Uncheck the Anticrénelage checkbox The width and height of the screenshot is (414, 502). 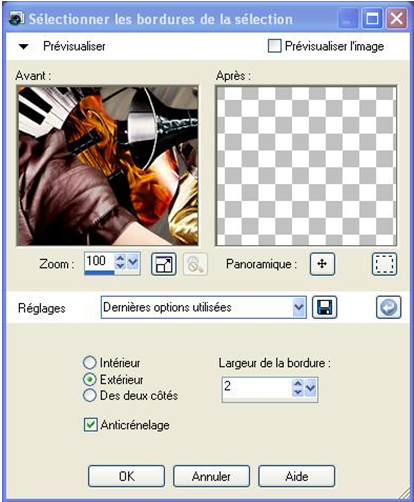(x=90, y=425)
